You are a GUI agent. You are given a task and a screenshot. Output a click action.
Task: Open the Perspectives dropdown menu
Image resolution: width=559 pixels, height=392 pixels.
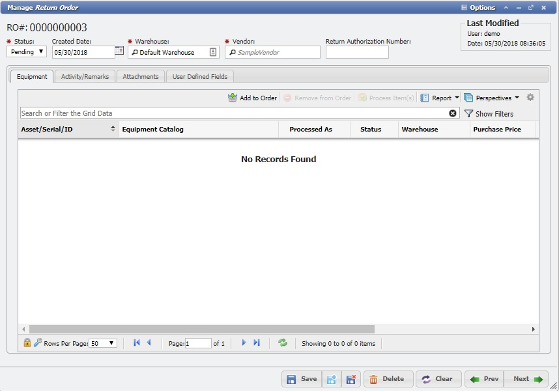(x=492, y=98)
